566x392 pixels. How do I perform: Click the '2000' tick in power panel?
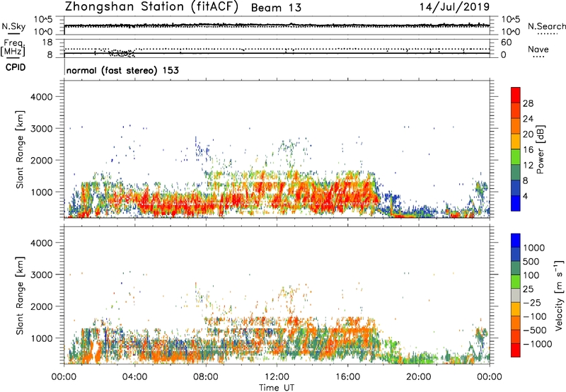point(41,160)
